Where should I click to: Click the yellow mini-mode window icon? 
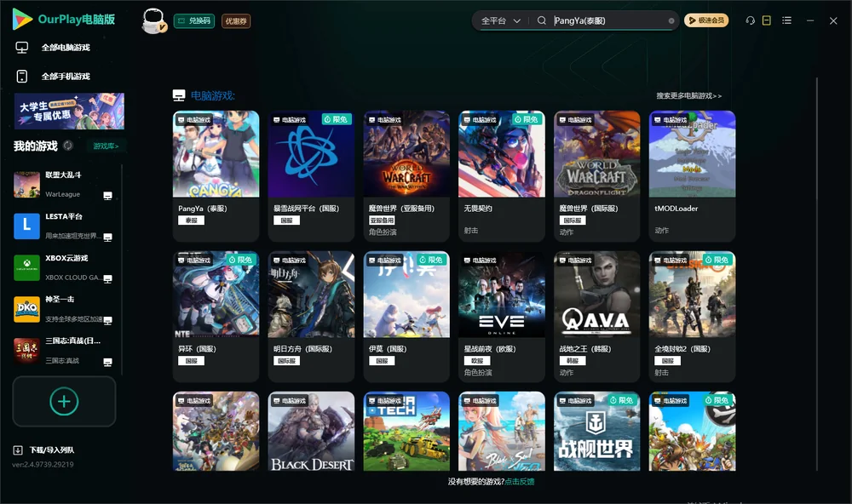pyautogui.click(x=766, y=20)
